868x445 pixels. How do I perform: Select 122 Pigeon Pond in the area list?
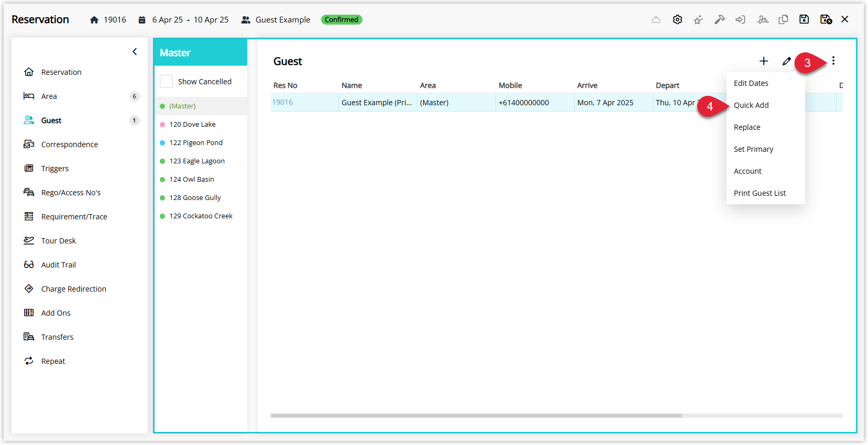[x=201, y=142]
